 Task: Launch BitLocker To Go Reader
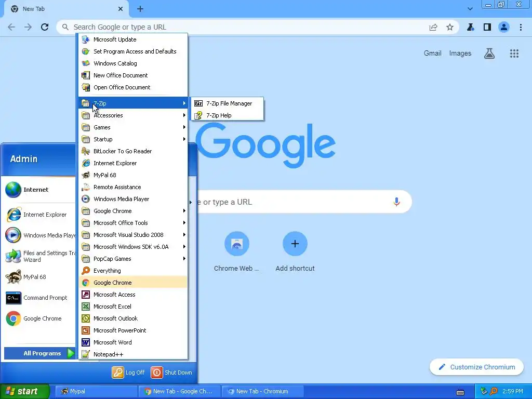[x=133, y=151]
